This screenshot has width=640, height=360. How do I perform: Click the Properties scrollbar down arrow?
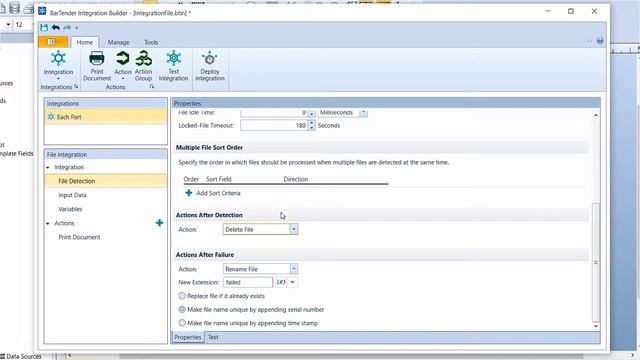click(x=596, y=326)
